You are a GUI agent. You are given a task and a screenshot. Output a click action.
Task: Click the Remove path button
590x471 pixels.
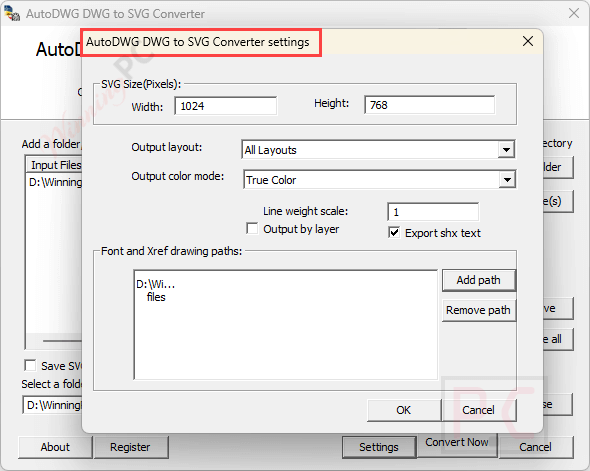479,310
